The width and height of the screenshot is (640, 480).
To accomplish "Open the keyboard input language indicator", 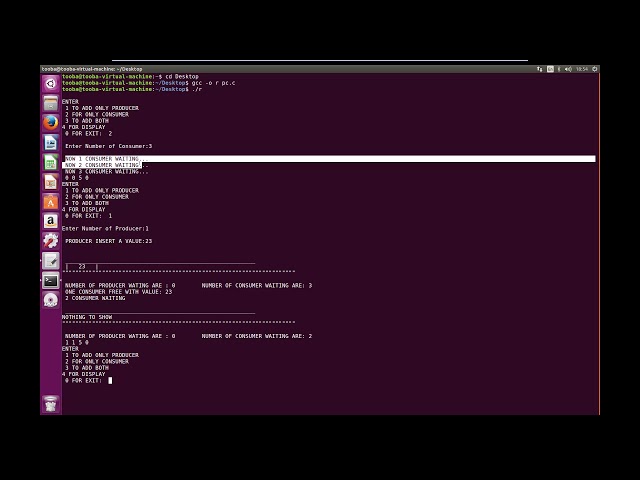I will click(550, 69).
